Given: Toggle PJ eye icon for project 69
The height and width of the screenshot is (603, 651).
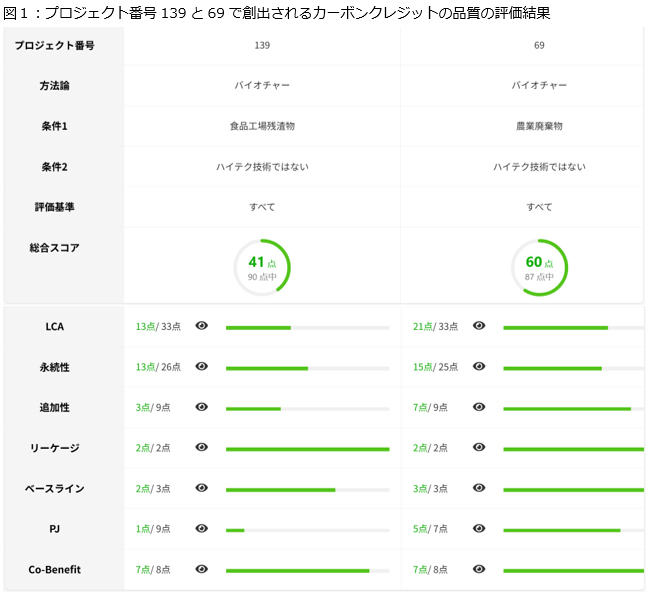Looking at the screenshot, I should click(479, 529).
